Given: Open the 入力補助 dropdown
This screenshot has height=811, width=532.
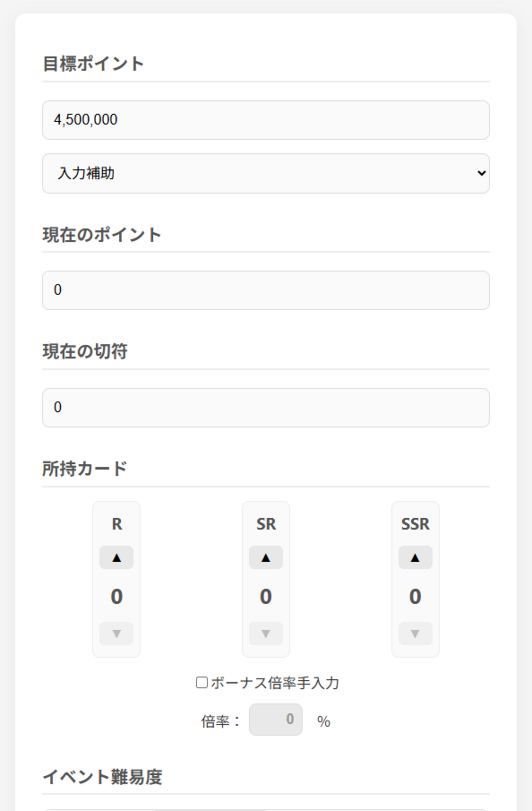Looking at the screenshot, I should click(266, 173).
